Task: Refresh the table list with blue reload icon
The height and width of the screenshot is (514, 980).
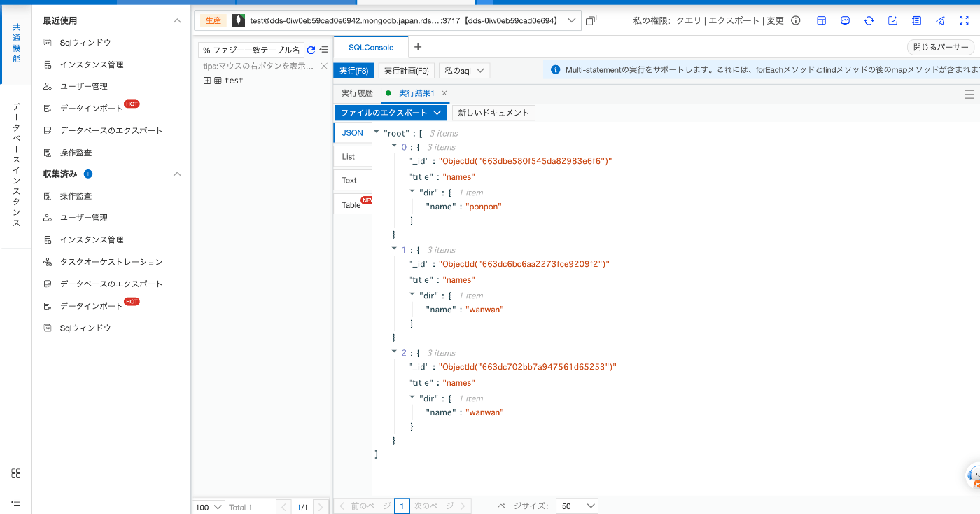Action: point(311,50)
